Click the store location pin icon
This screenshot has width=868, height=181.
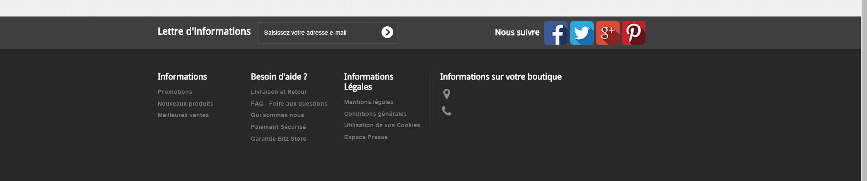(x=446, y=93)
